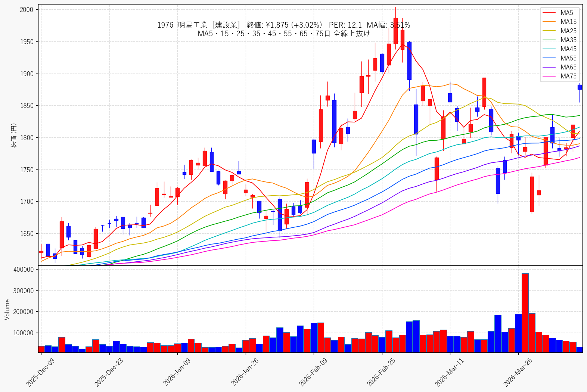Click the 1950 price axis tick label
Viewport: 587px width, 392px height.
click(x=27, y=42)
